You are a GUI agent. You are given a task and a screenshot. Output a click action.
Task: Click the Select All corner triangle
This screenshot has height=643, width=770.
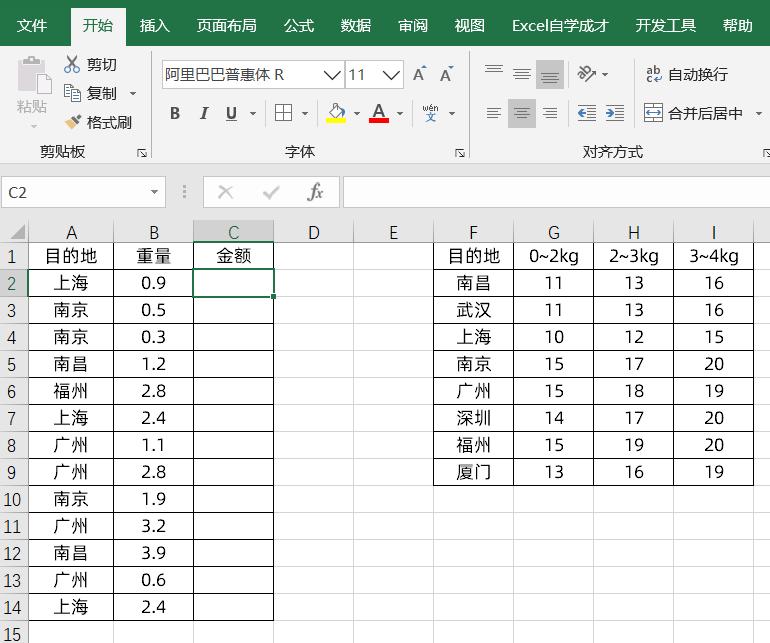point(18,232)
